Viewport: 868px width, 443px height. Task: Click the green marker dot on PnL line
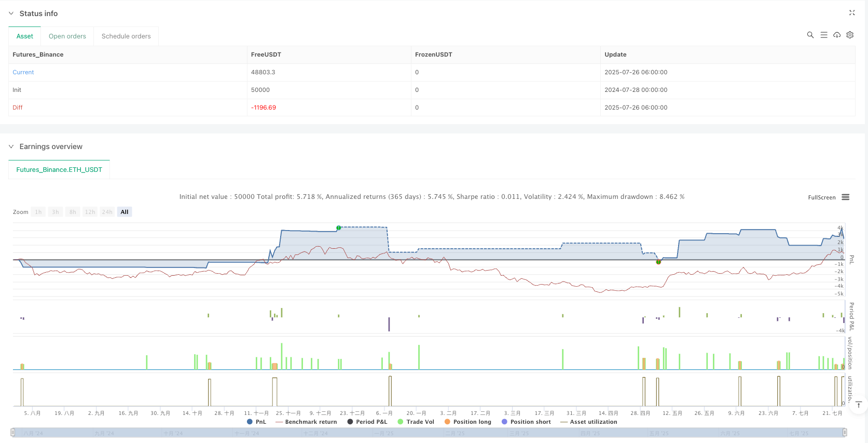[339, 228]
